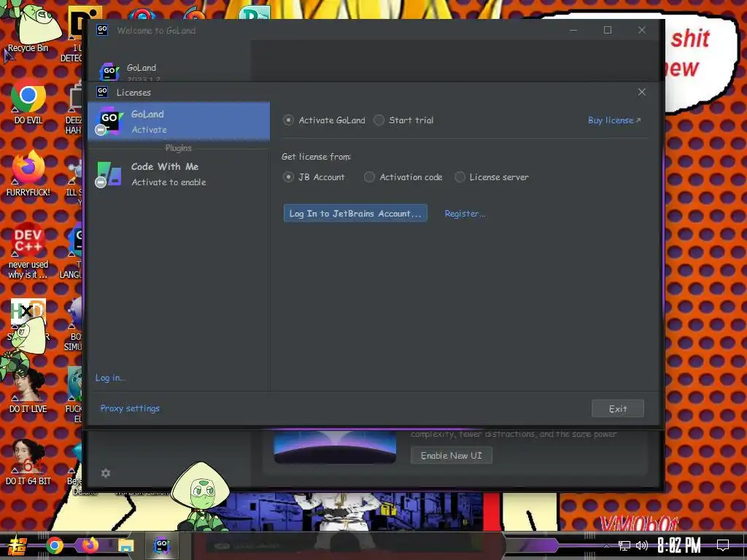Viewport: 747px width, 560px height.
Task: Click Enable New UI button in Welcome window
Action: [451, 456]
